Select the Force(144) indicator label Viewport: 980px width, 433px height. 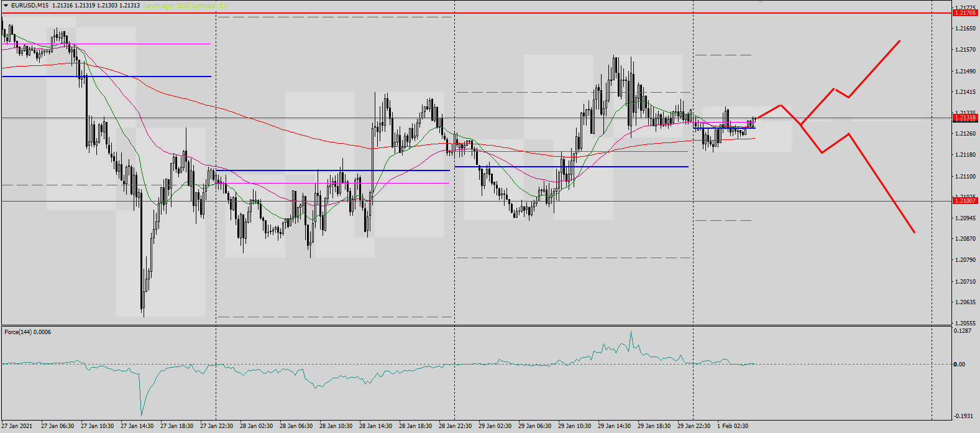coord(28,332)
